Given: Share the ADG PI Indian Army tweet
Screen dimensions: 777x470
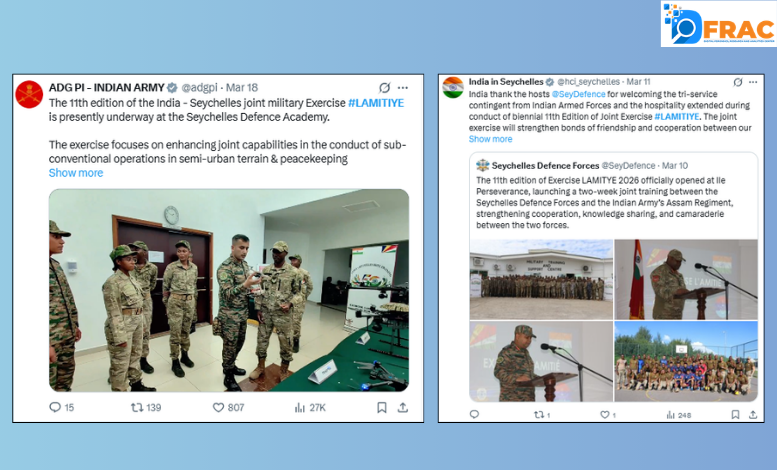Looking at the screenshot, I should coord(403,408).
